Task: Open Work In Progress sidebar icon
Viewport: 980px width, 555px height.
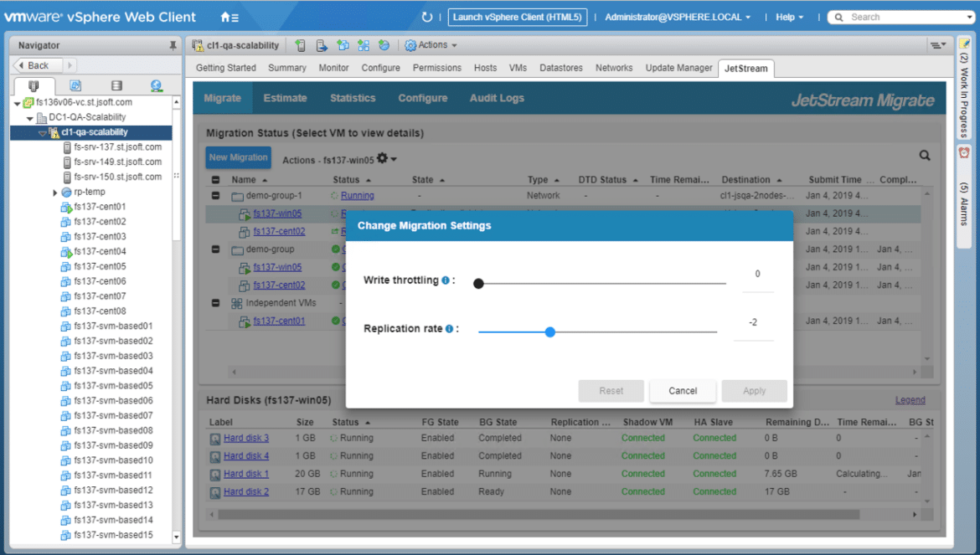Action: tap(964, 44)
